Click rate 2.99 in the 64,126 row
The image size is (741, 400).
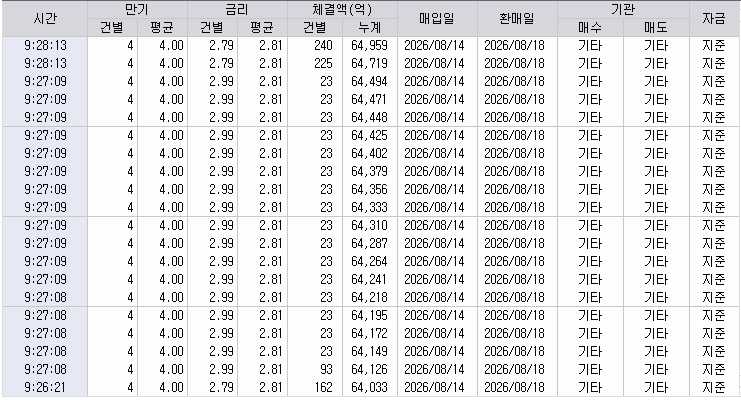point(221,369)
